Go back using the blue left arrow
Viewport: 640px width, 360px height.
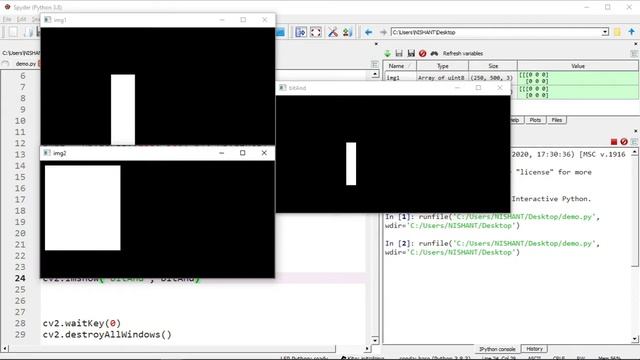(x=369, y=32)
